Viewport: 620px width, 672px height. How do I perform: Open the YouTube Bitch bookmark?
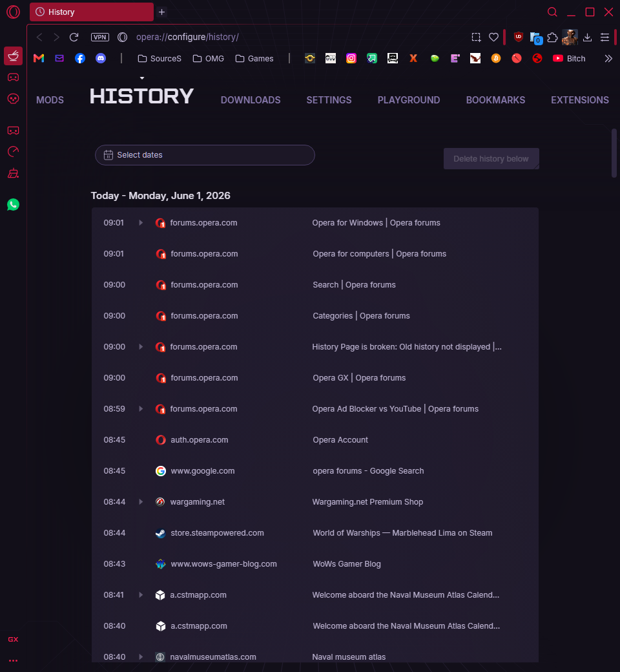click(x=569, y=59)
